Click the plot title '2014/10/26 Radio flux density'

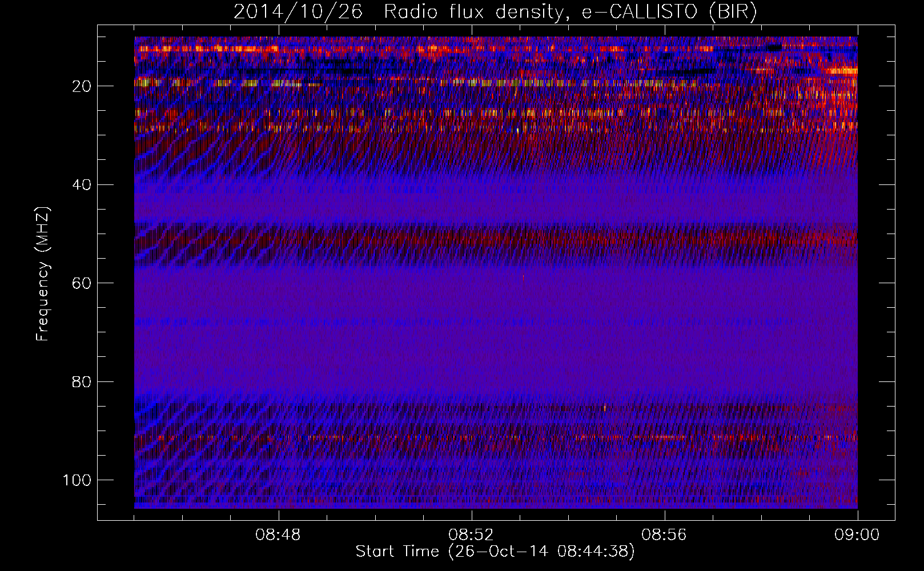495,12
